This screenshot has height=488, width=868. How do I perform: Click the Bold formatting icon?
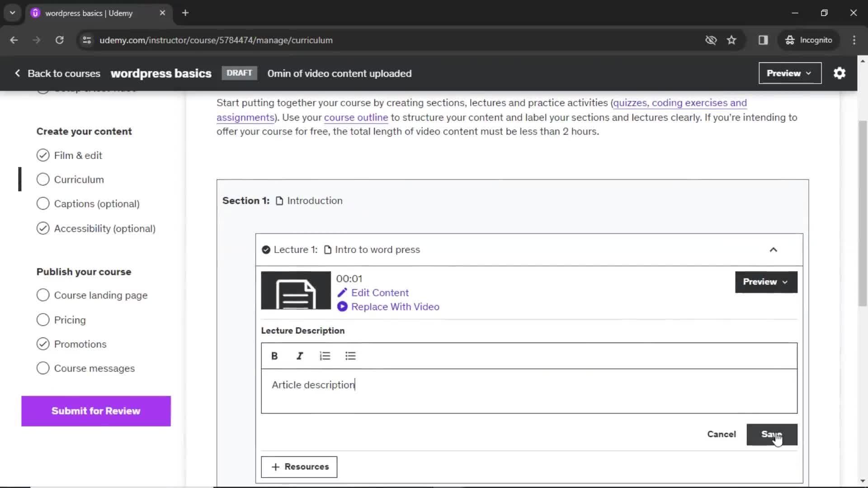tap(275, 356)
